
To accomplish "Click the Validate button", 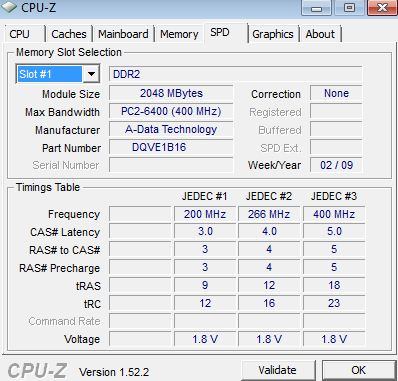I will click(x=277, y=370).
